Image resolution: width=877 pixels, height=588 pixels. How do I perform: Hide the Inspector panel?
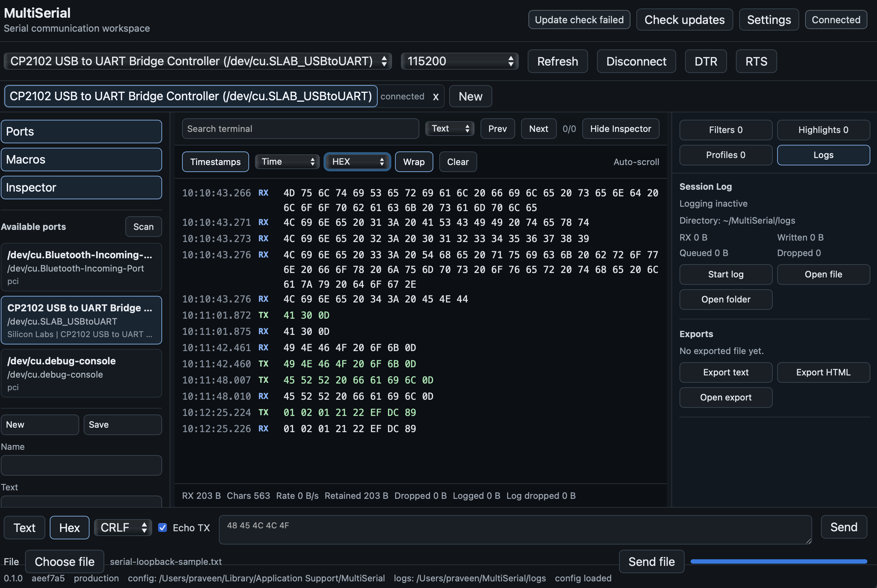click(621, 129)
